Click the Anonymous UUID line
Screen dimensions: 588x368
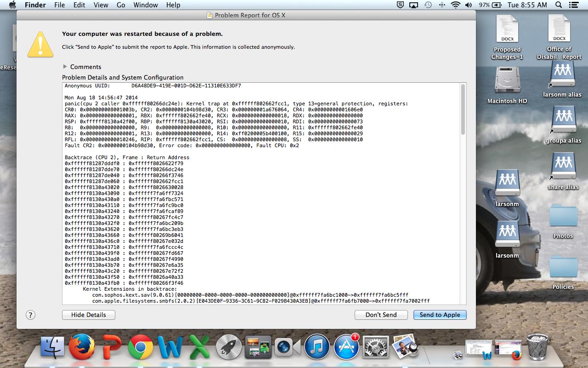[153, 86]
